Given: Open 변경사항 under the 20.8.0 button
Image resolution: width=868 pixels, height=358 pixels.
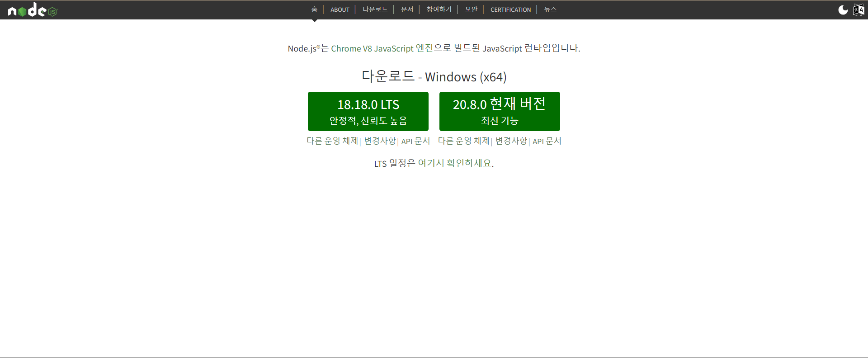Looking at the screenshot, I should [511, 141].
